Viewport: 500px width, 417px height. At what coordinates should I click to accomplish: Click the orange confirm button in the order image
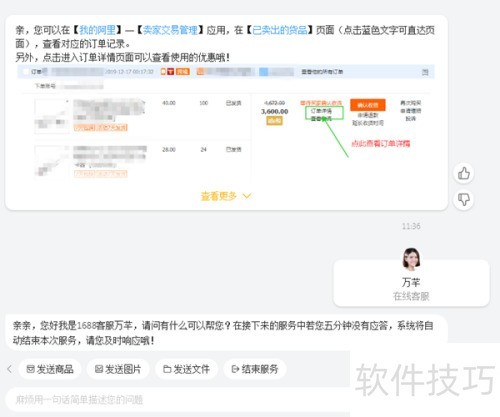368,105
